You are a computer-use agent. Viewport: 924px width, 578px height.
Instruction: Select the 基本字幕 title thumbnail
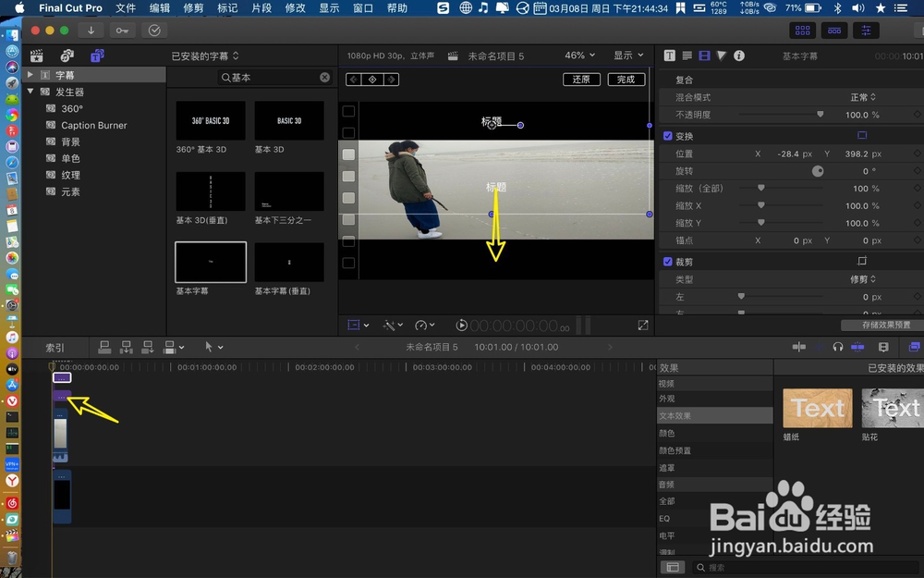[211, 262]
